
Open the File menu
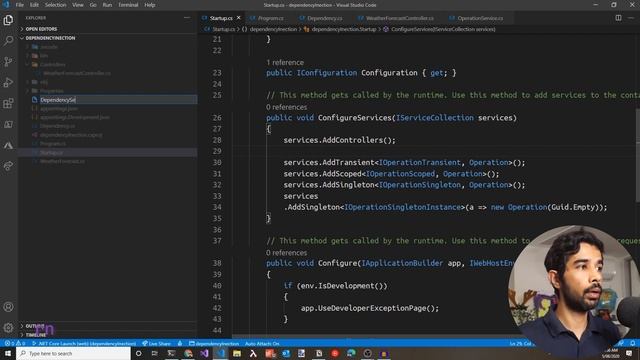click(x=20, y=5)
